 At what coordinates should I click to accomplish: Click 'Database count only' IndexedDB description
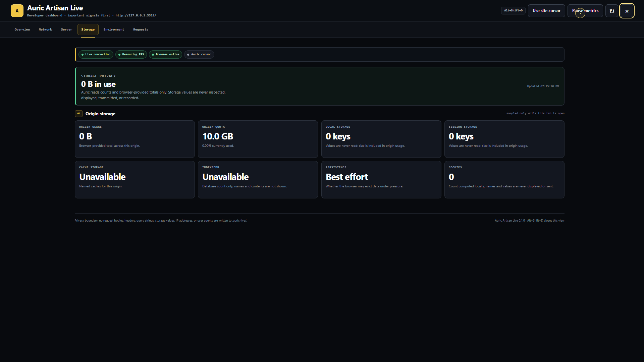pyautogui.click(x=245, y=186)
